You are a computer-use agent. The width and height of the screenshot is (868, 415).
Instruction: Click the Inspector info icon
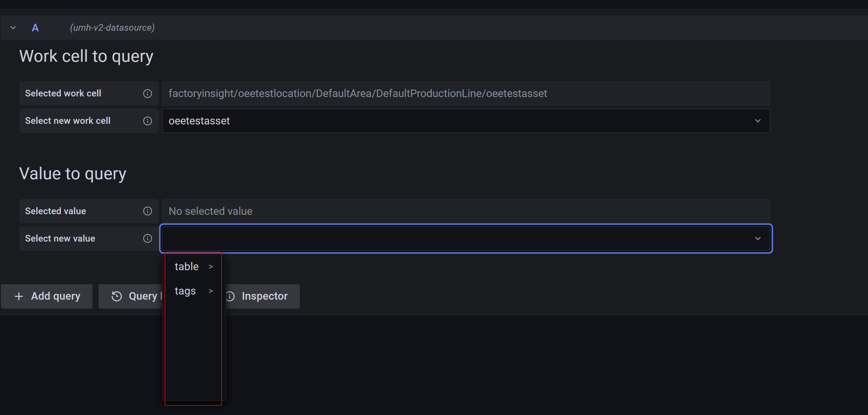230,296
